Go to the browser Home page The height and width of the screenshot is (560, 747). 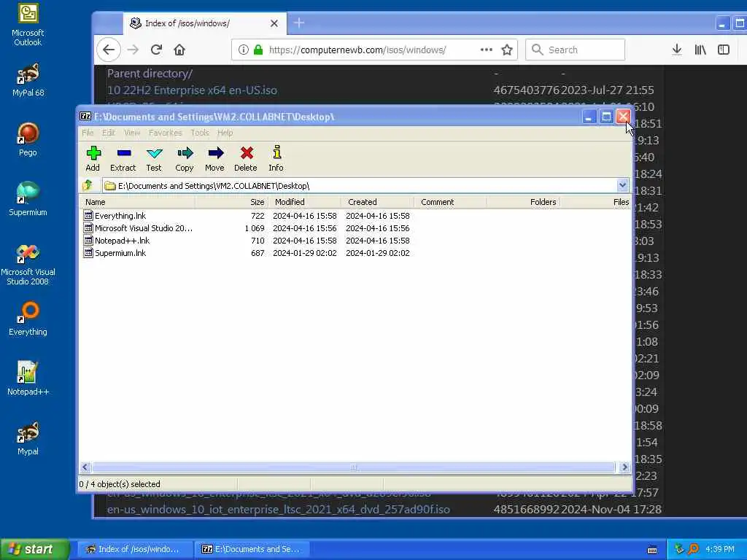(x=179, y=50)
